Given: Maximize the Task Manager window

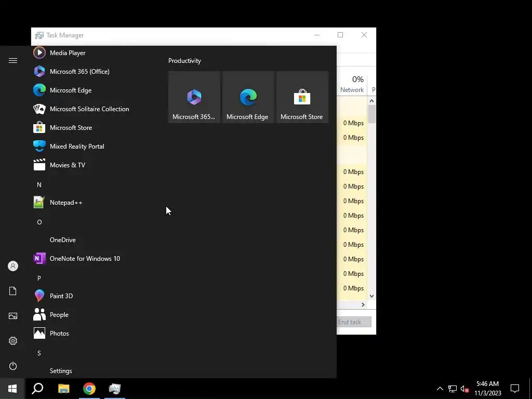Looking at the screenshot, I should tap(340, 35).
